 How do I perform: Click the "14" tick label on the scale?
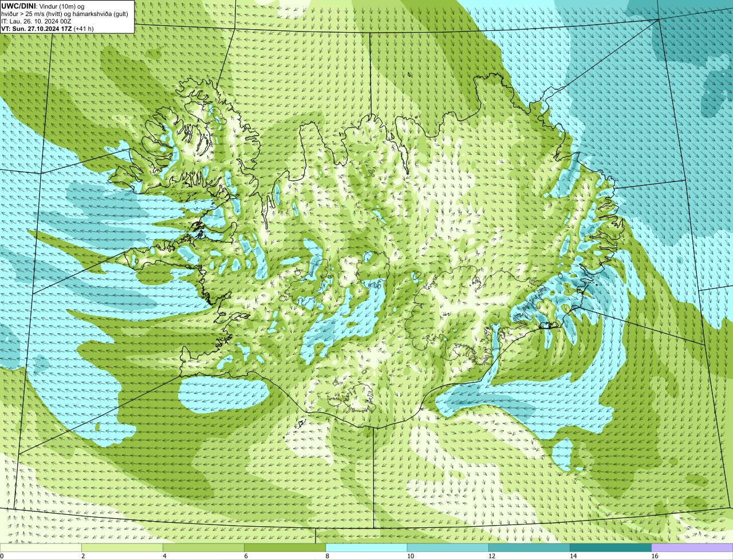[573, 556]
